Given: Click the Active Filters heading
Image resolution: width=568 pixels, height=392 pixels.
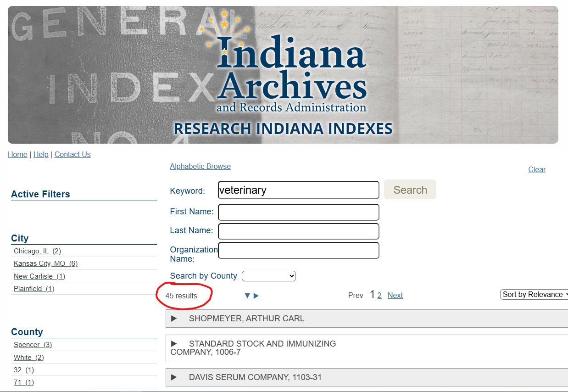Looking at the screenshot, I should point(40,194).
